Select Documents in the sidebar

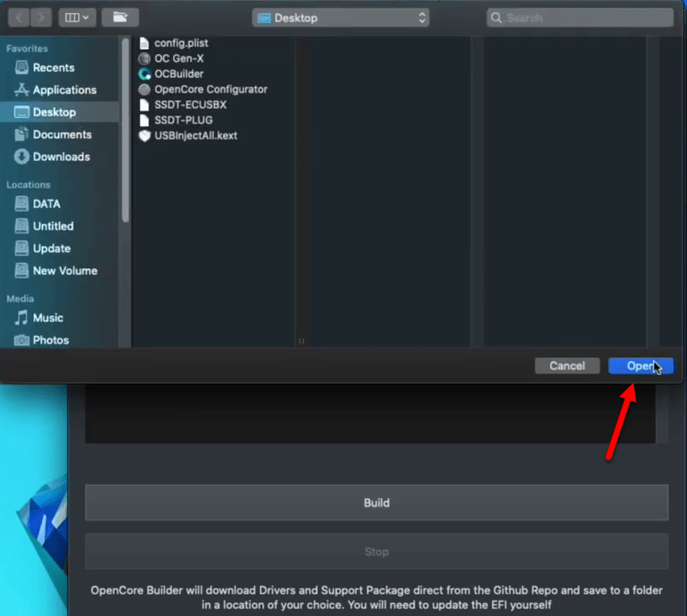(x=59, y=135)
